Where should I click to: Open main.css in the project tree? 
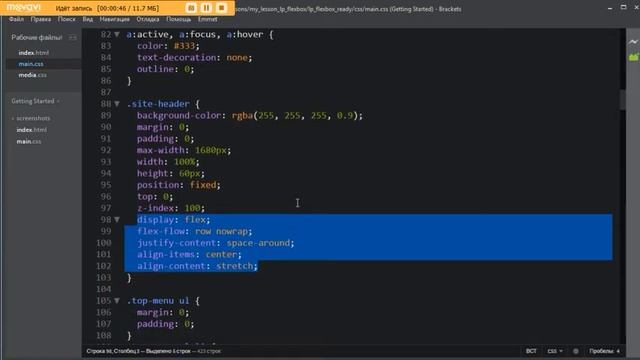point(29,142)
